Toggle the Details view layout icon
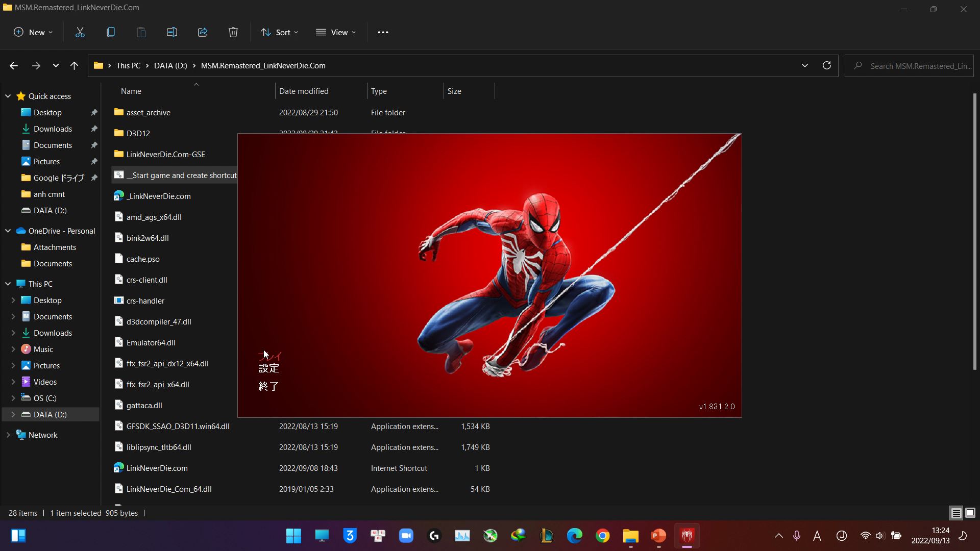The image size is (980, 551). (x=957, y=513)
